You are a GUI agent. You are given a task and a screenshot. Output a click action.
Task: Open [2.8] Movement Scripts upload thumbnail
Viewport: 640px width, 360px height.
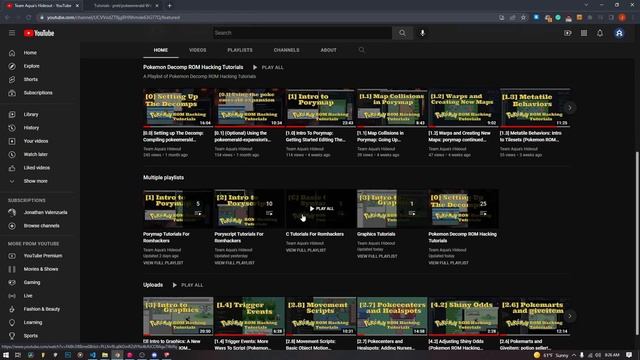[321, 316]
